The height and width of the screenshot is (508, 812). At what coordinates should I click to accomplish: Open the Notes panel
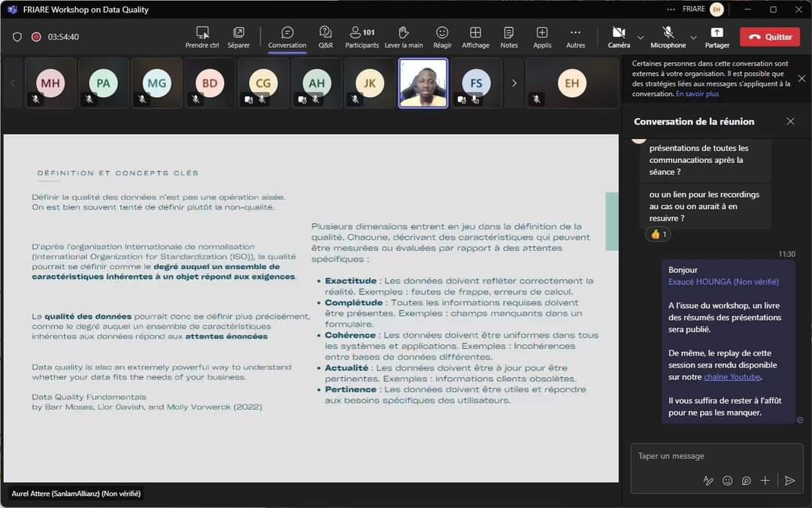(x=509, y=36)
